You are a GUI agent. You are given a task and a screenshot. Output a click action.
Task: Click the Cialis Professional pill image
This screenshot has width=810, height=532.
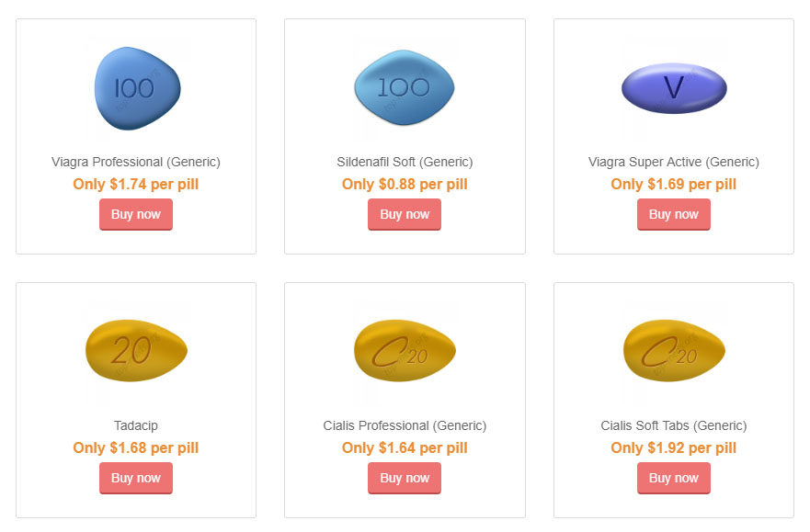click(x=405, y=352)
